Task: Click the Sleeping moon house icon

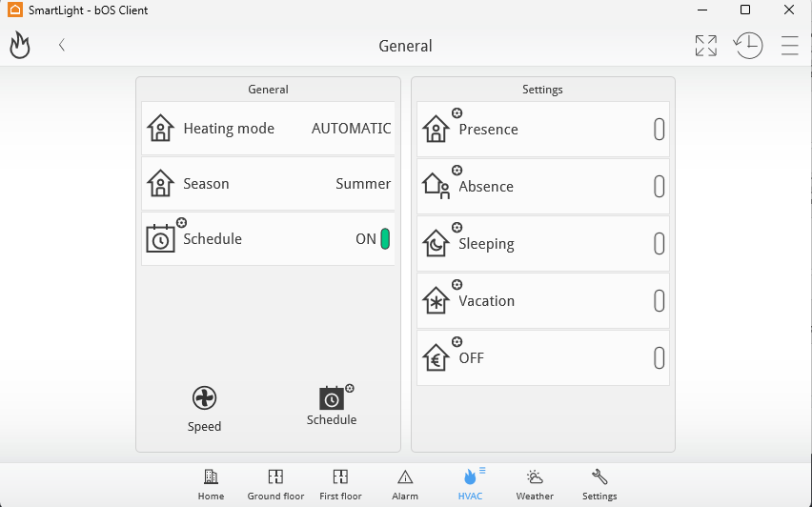Action: (436, 243)
